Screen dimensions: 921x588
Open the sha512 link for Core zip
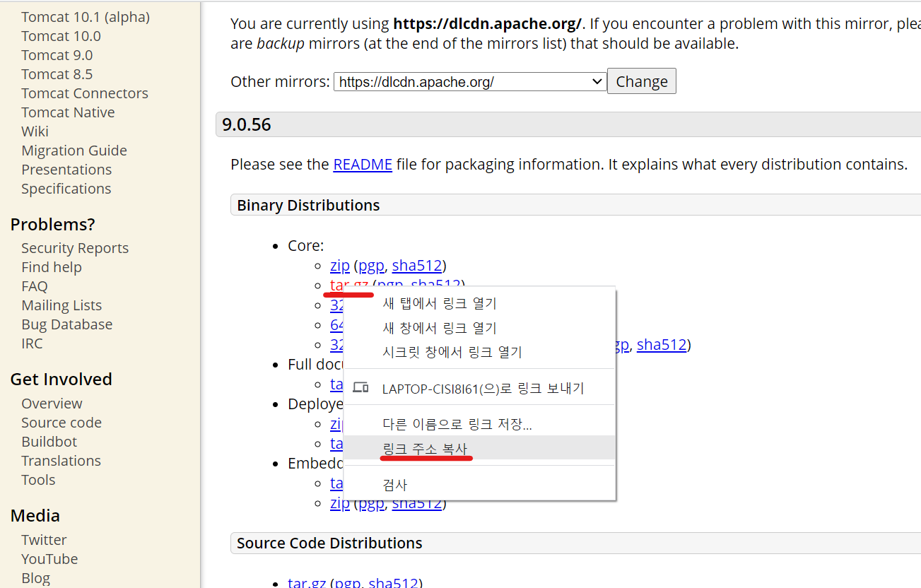click(x=417, y=266)
